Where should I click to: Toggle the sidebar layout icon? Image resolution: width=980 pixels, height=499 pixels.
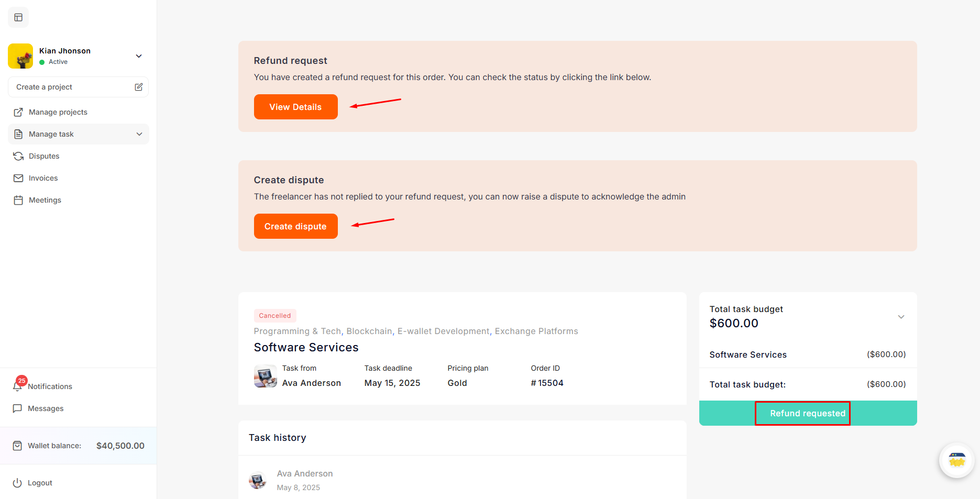click(x=18, y=17)
